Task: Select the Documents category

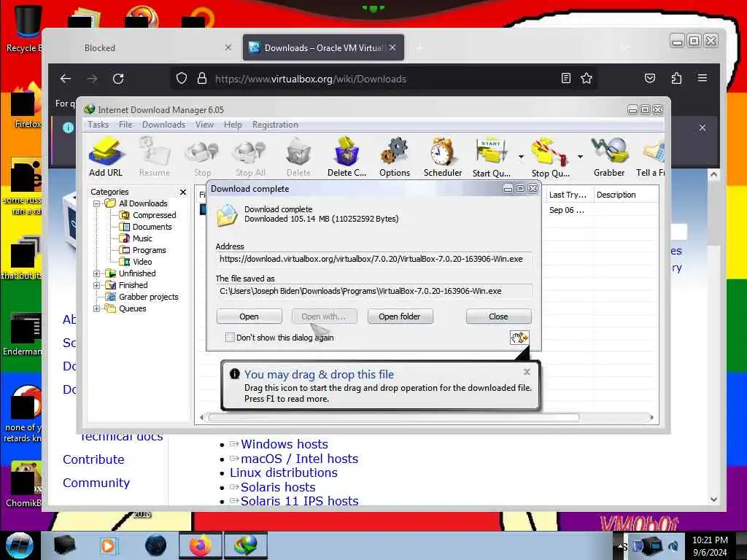Action: click(152, 227)
